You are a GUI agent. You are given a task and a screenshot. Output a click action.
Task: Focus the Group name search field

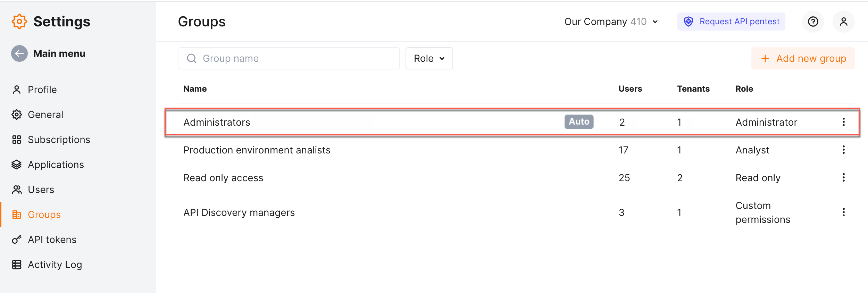click(x=289, y=58)
